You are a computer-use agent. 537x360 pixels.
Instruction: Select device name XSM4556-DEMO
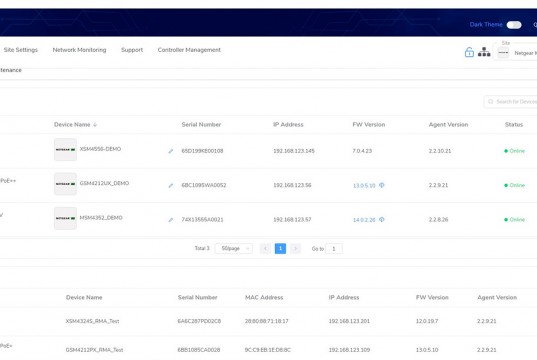coord(100,149)
